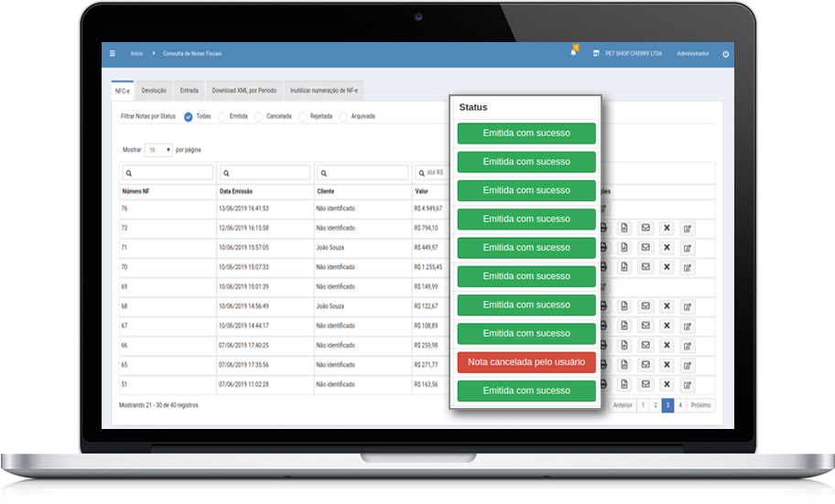Image resolution: width=835 pixels, height=504 pixels.
Task: Open the hamburger menu in the header
Action: click(x=113, y=54)
